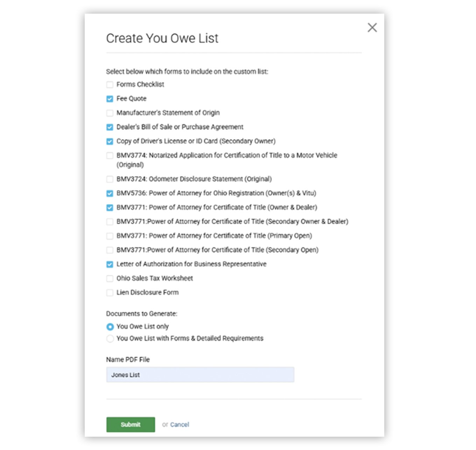Enable BMV3724 Odometer Disclosure Statement
Image resolution: width=476 pixels, height=450 pixels.
(110, 179)
